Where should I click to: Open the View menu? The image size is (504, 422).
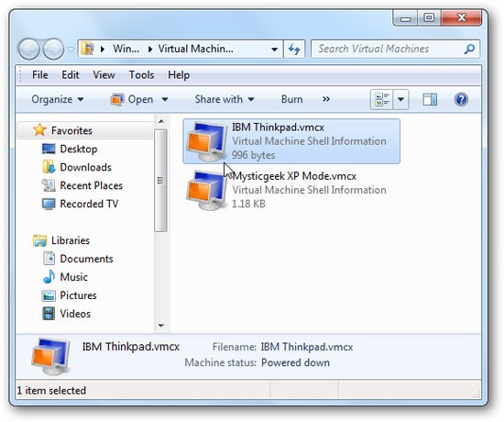tap(104, 75)
